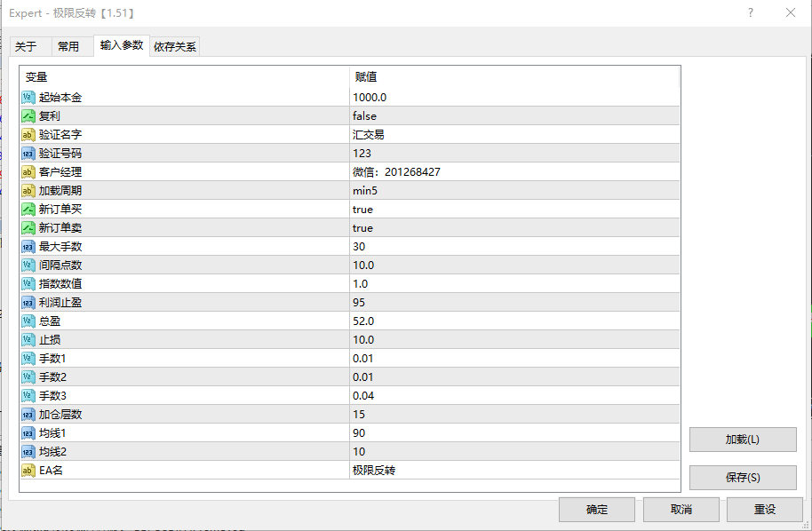Click the integer icon beside 验证号码
Viewport: 812px width, 531px height.
[28, 154]
